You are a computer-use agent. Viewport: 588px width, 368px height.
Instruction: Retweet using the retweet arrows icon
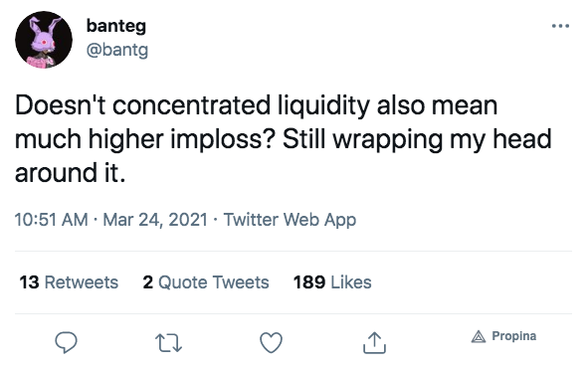click(168, 343)
